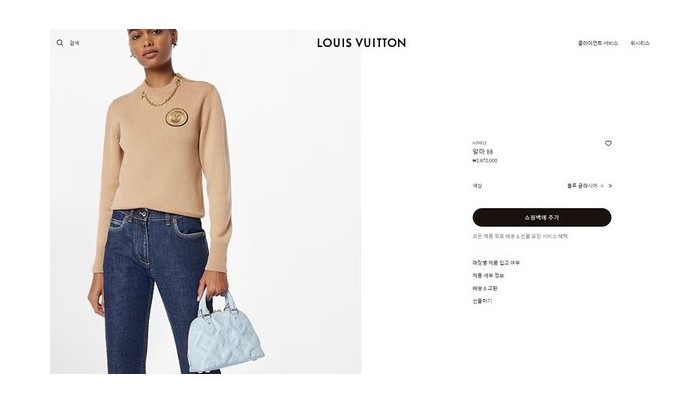Add to bag with 쇼핑백에 추가 button
The height and width of the screenshot is (403, 700).
(x=542, y=217)
